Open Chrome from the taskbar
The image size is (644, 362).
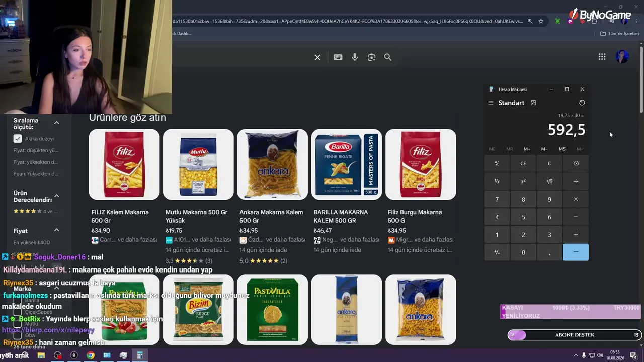[90, 355]
